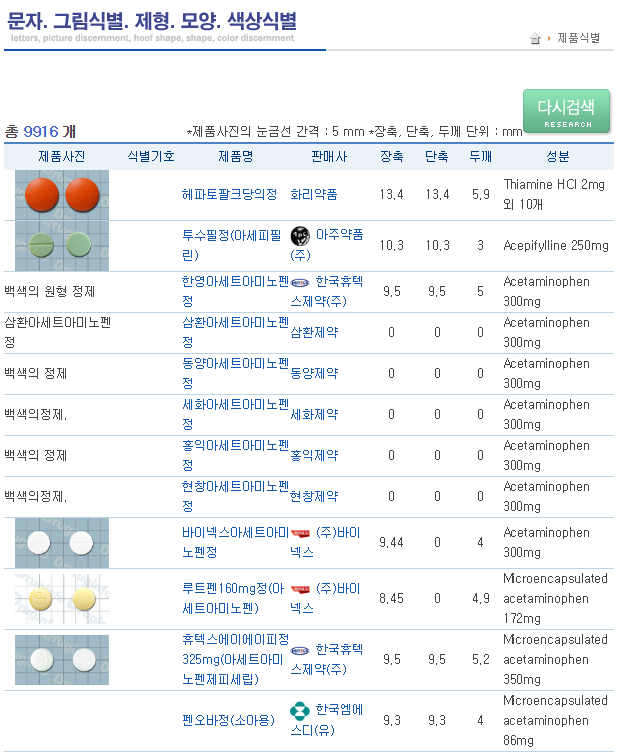
Task: Click the 식별기호 column header
Action: (x=151, y=156)
